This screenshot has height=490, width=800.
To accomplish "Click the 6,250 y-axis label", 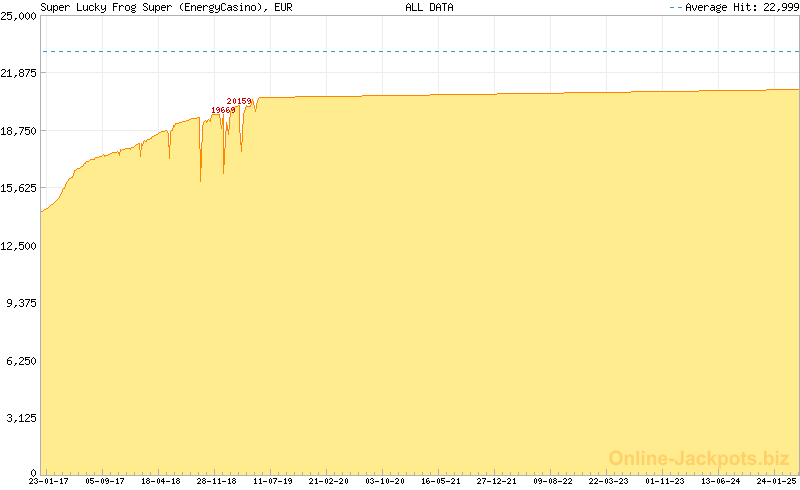I will click(x=22, y=361).
